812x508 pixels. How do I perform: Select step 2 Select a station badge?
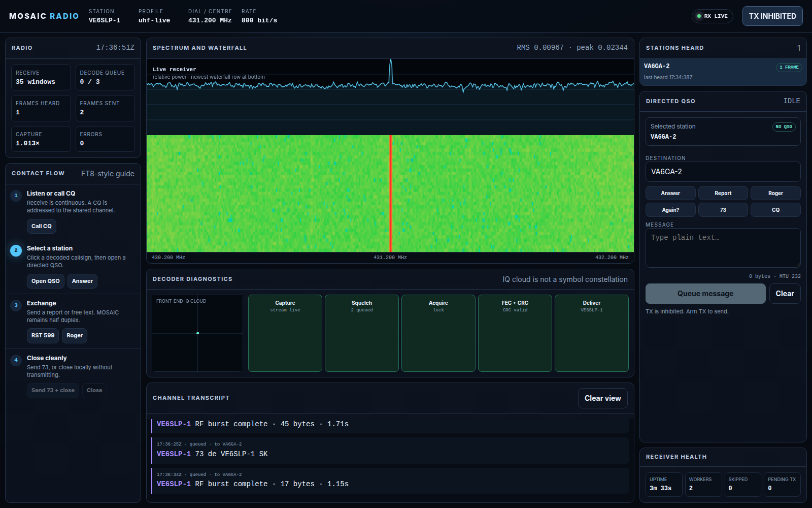16,250
